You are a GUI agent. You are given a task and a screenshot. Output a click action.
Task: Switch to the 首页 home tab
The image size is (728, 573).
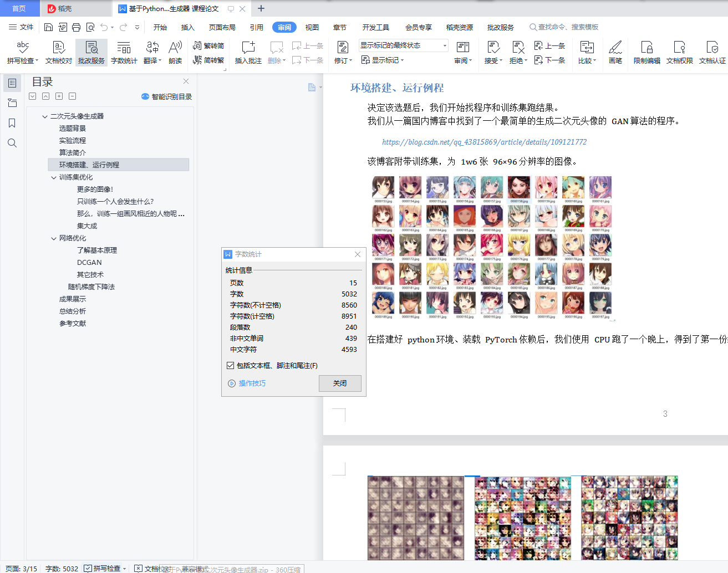19,8
